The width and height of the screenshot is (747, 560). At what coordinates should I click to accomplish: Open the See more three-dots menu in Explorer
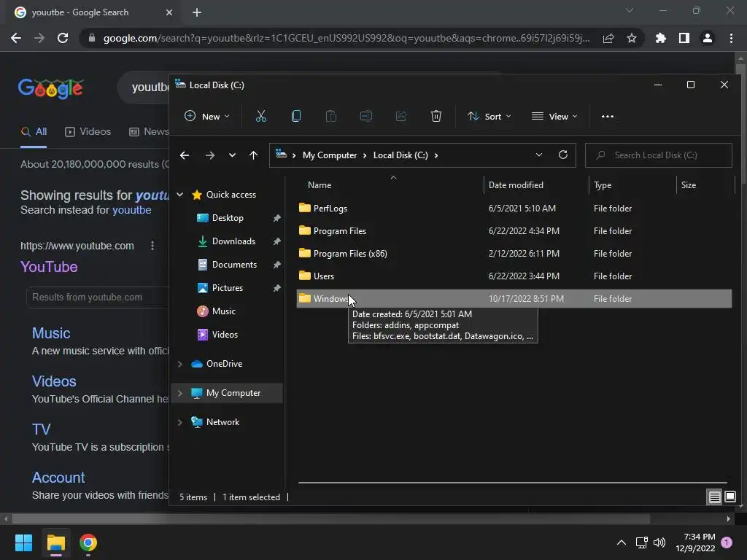608,116
